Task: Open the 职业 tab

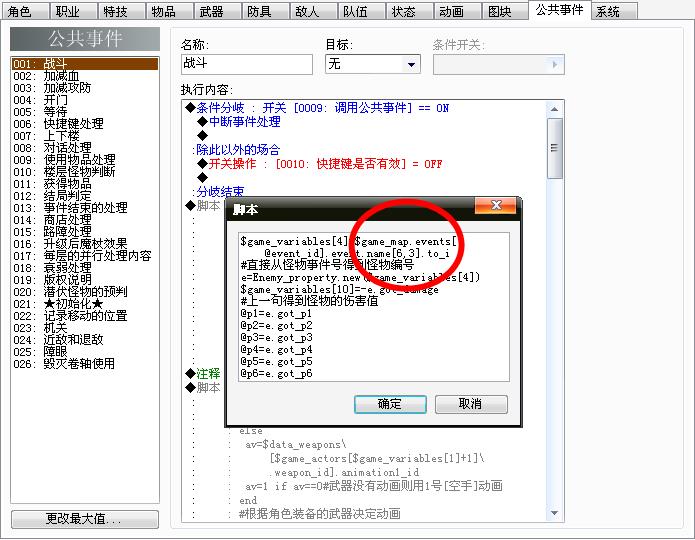Action: coord(74,11)
